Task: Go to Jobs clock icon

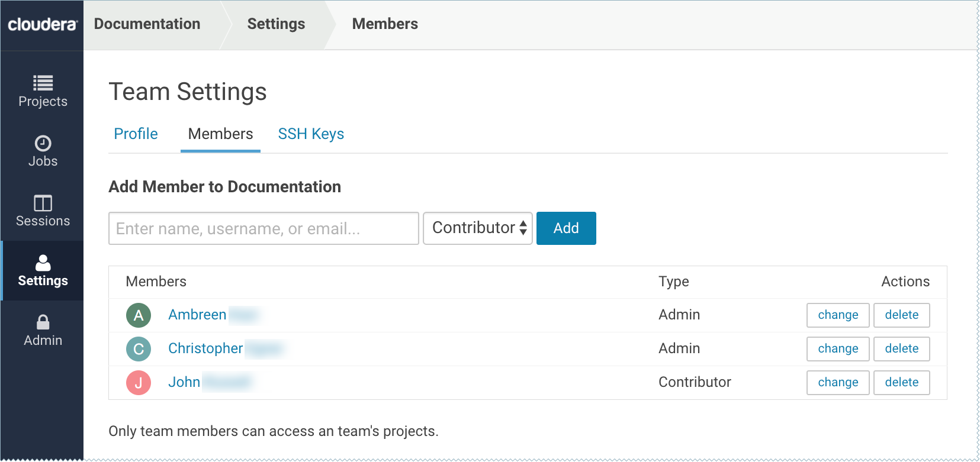Action: tap(43, 143)
